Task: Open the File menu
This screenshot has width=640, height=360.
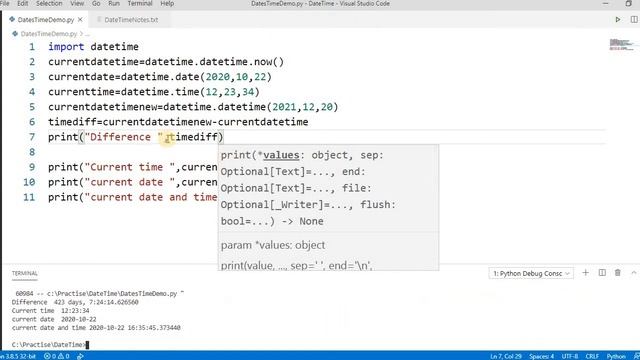Action: (x=5, y=4)
